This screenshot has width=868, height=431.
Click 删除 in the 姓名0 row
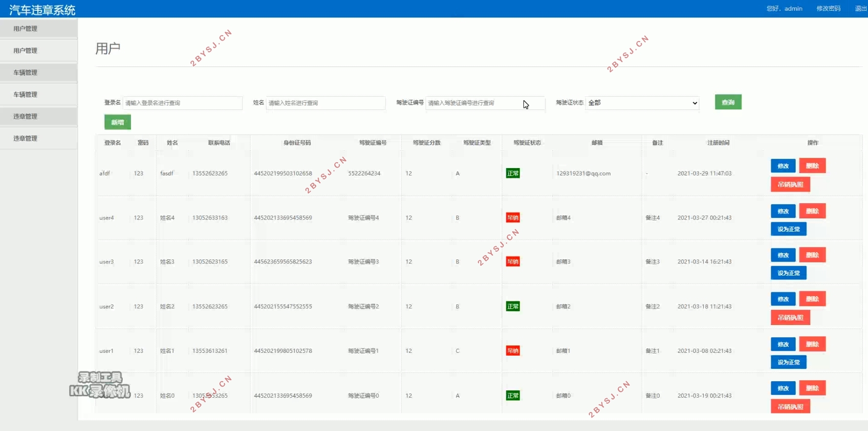click(812, 388)
